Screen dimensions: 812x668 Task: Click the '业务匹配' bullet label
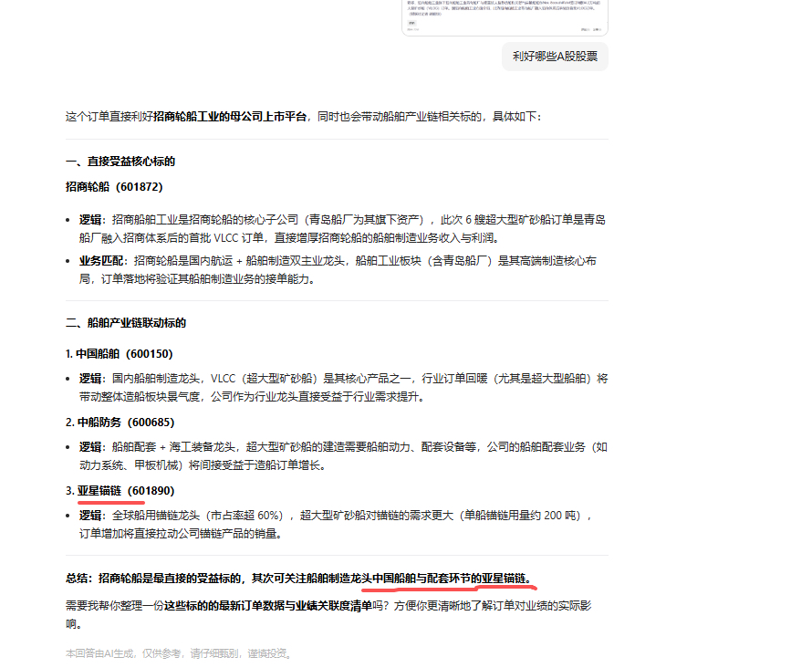[x=100, y=261]
